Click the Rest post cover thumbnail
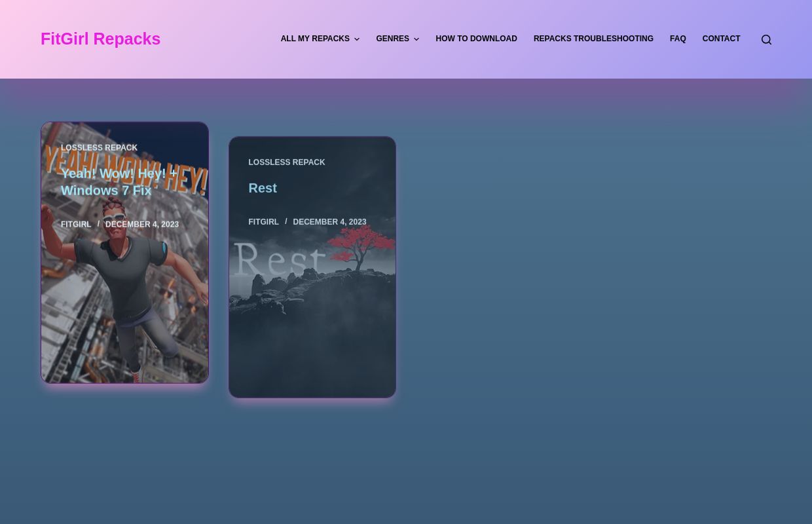 [312, 314]
